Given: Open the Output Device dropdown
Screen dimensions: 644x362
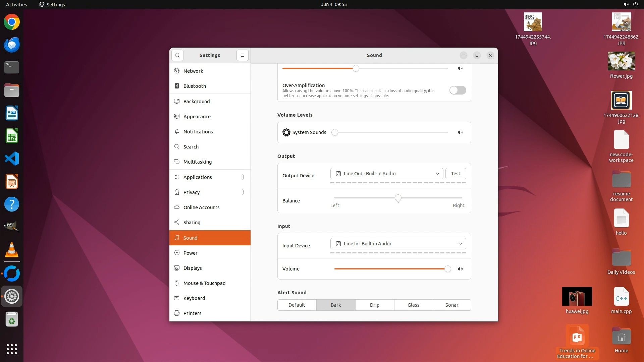Looking at the screenshot, I should pos(387,174).
